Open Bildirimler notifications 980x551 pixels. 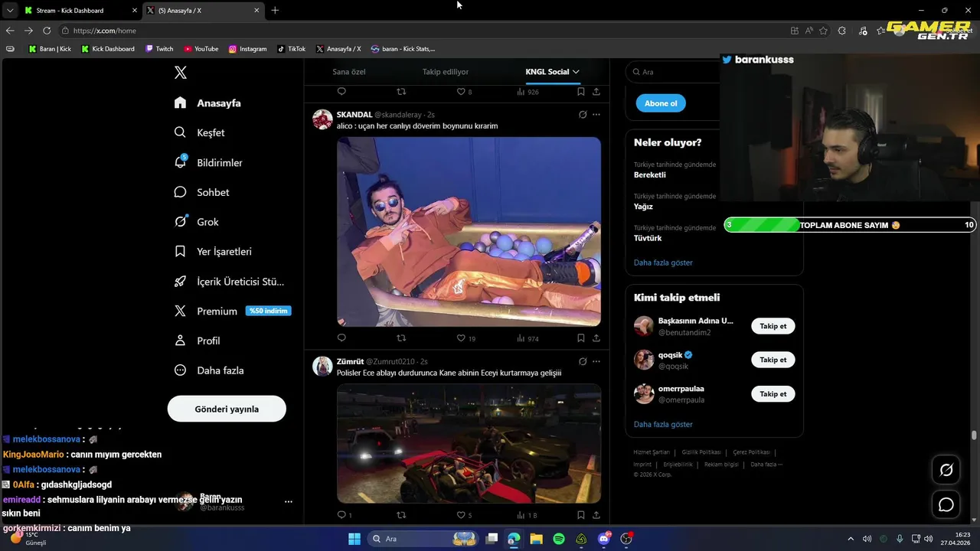click(x=208, y=162)
